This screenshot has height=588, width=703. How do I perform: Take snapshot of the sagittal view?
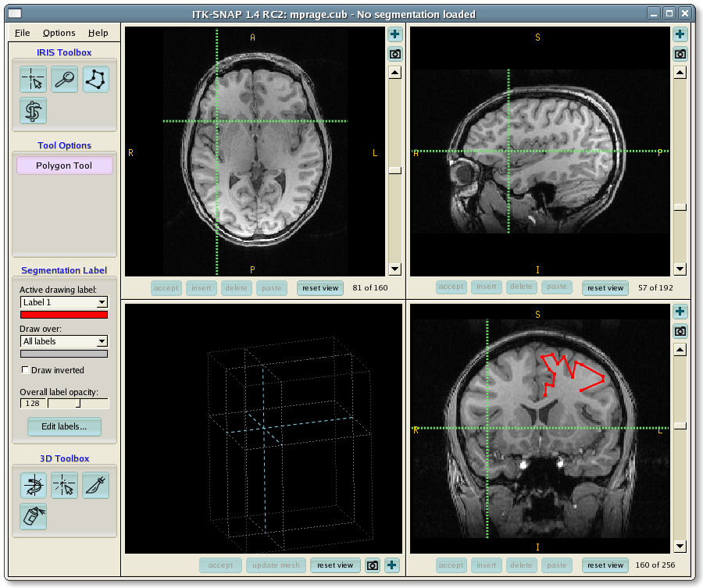(x=680, y=54)
